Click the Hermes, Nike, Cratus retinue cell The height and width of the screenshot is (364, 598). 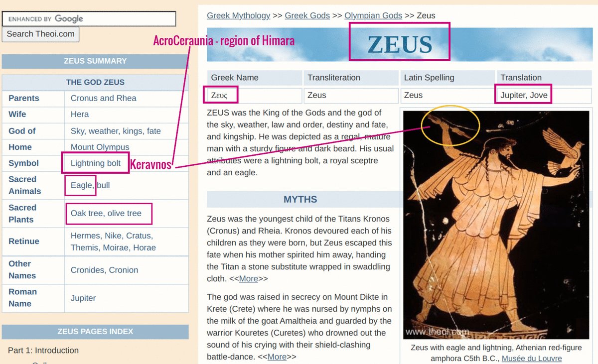(x=127, y=242)
